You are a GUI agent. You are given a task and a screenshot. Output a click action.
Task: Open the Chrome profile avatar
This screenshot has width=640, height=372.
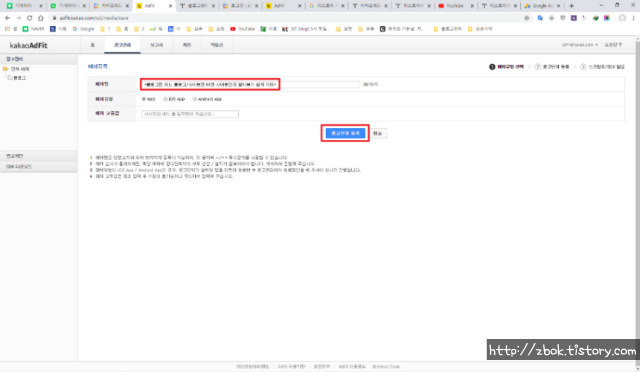pos(622,18)
